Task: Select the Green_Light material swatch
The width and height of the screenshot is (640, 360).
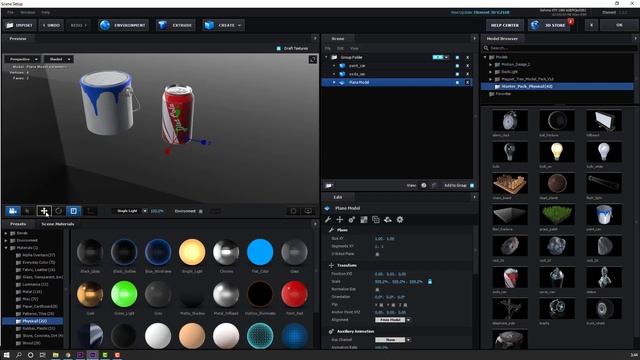Action: pyautogui.click(x=124, y=293)
